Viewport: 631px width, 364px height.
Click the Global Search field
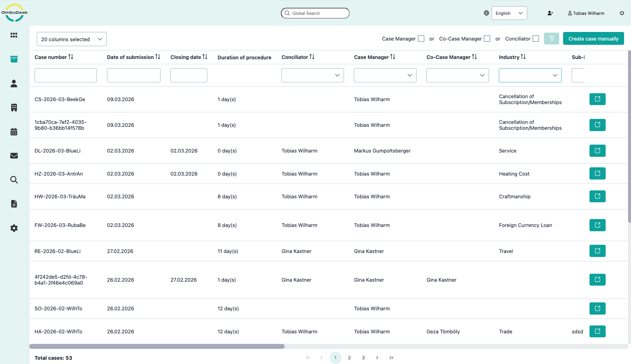[315, 13]
